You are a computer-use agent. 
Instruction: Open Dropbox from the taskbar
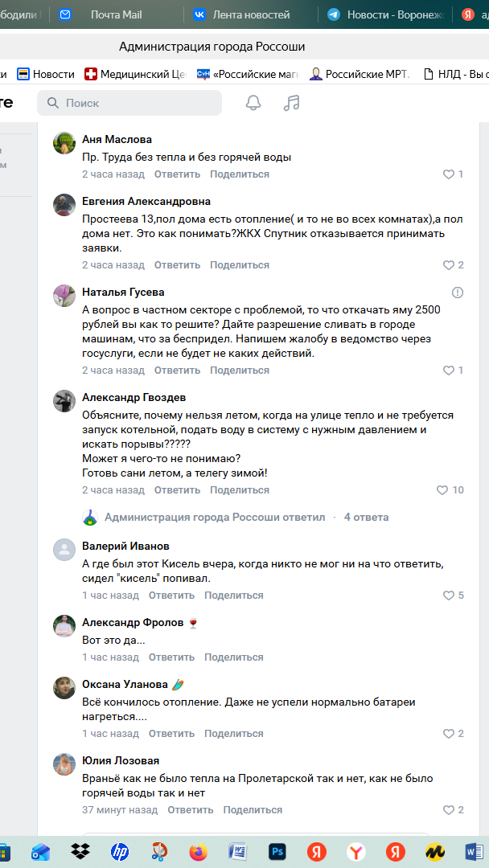tap(80, 851)
